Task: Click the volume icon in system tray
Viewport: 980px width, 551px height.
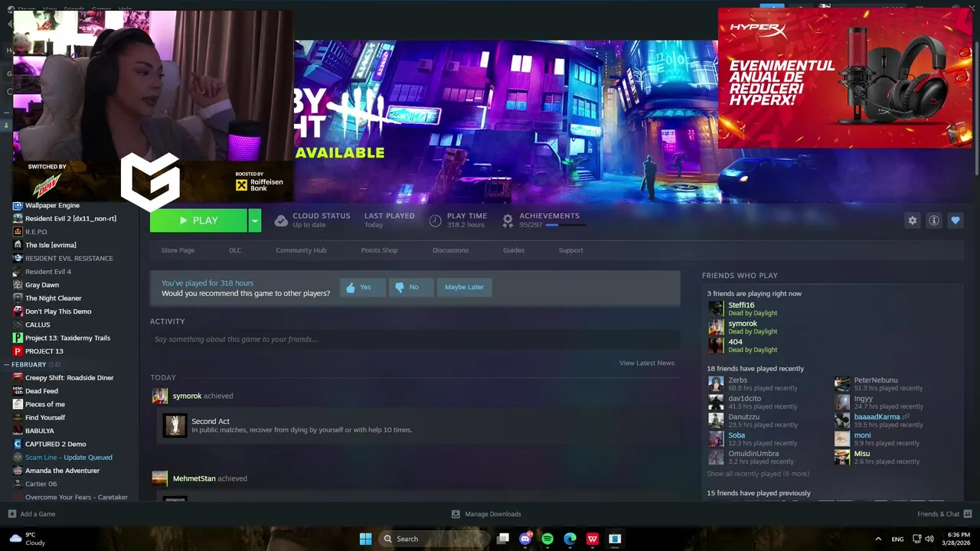Action: click(x=929, y=539)
